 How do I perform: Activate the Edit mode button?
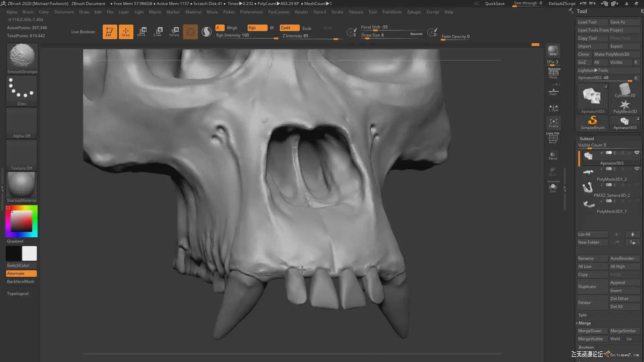click(x=110, y=32)
